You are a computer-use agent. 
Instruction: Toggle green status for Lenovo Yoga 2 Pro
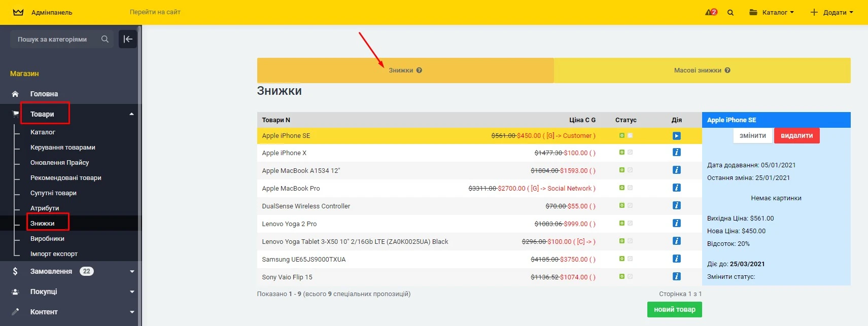tap(622, 223)
